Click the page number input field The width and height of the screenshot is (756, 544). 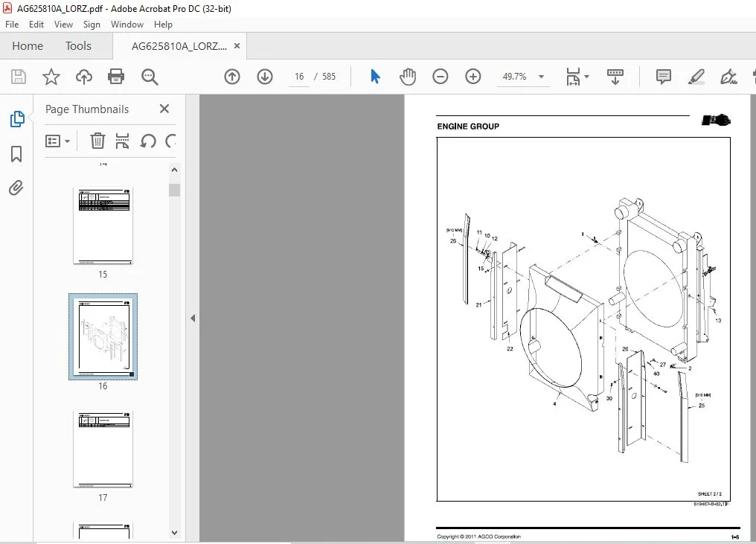299,77
